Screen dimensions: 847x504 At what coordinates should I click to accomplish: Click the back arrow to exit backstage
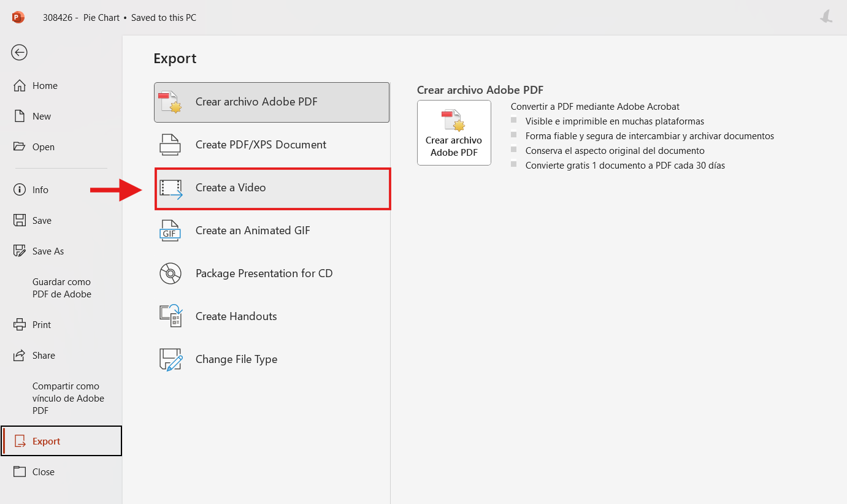pyautogui.click(x=19, y=53)
